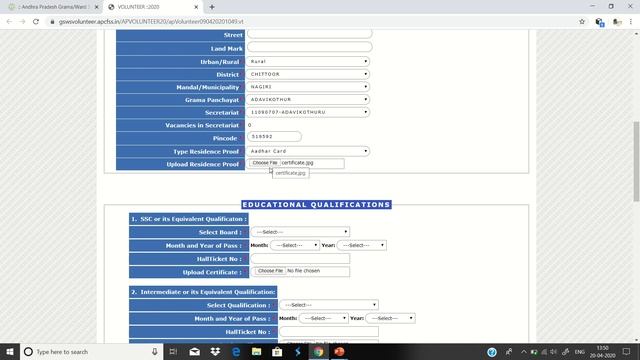
Task: Reload the volunteer page
Action: click(36, 22)
